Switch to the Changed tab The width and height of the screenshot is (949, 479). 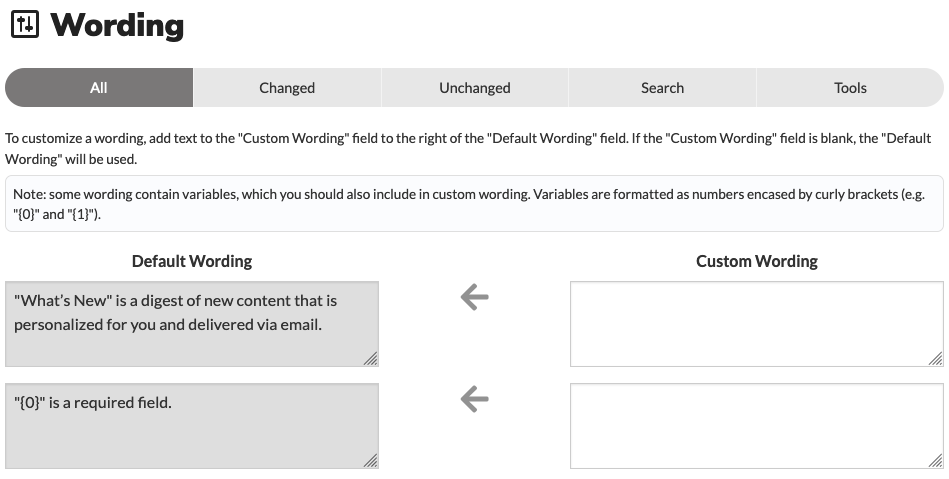pos(287,88)
